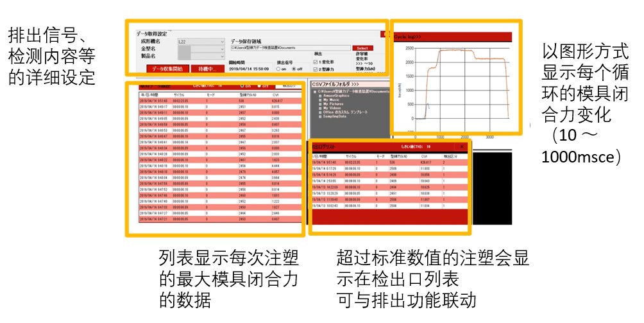Click the Cycle log>>> header
Viewport: 644px width, 323px height.
(x=411, y=37)
